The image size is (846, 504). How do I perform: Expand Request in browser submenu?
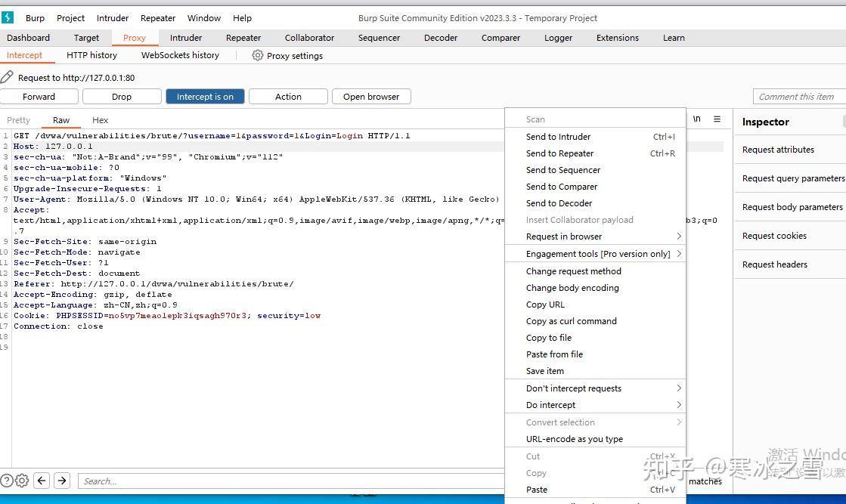coord(595,236)
